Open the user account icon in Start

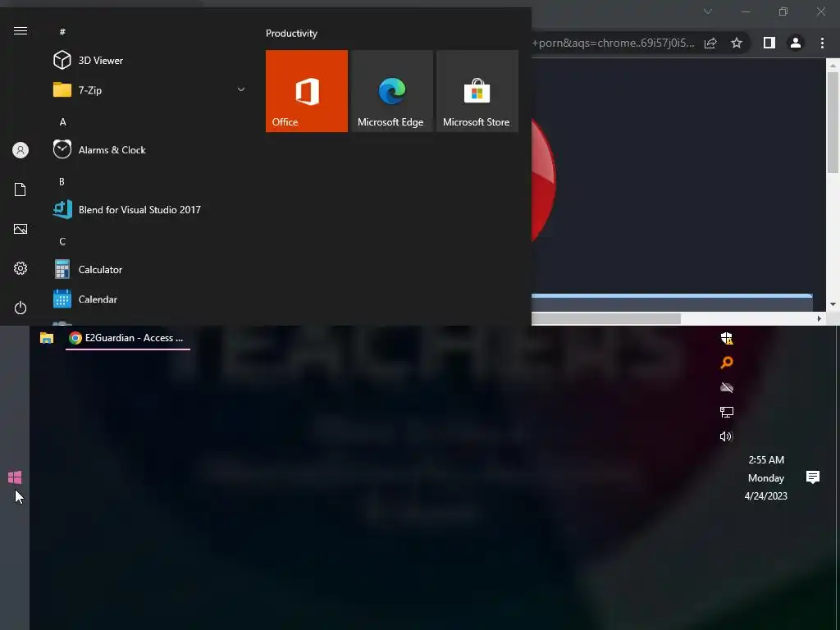(x=21, y=150)
